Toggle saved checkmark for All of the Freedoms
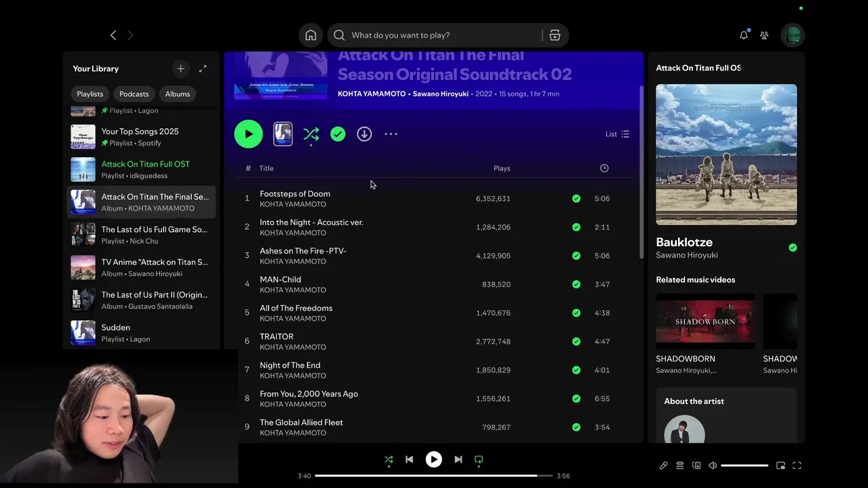The width and height of the screenshot is (868, 488). (576, 313)
